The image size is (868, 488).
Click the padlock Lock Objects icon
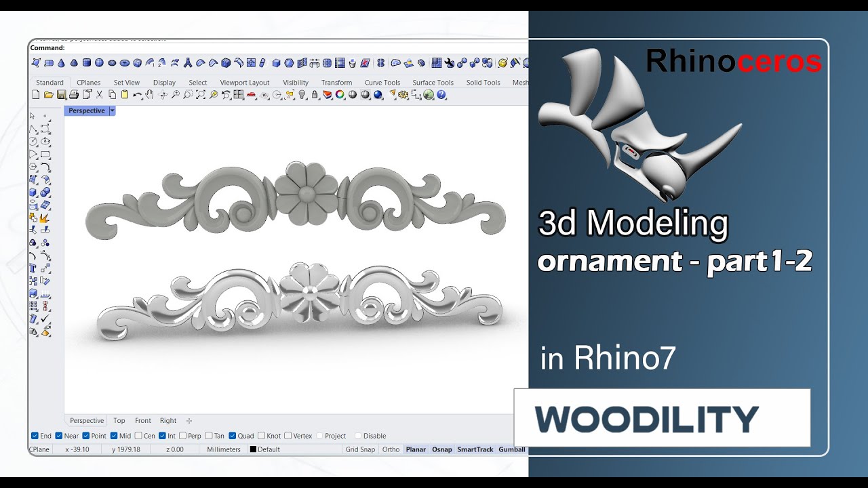tap(315, 95)
